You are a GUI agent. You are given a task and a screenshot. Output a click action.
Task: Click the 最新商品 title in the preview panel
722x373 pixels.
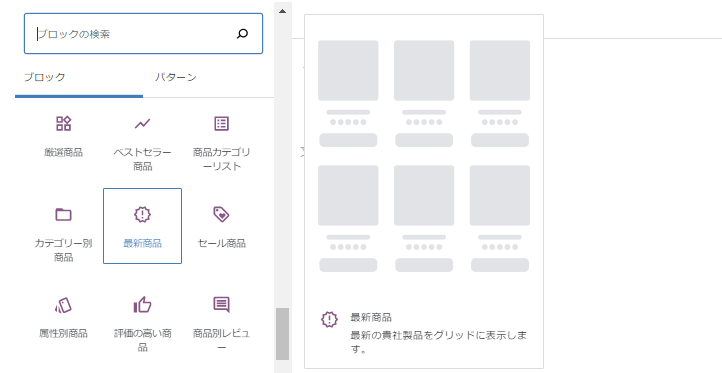[371, 317]
